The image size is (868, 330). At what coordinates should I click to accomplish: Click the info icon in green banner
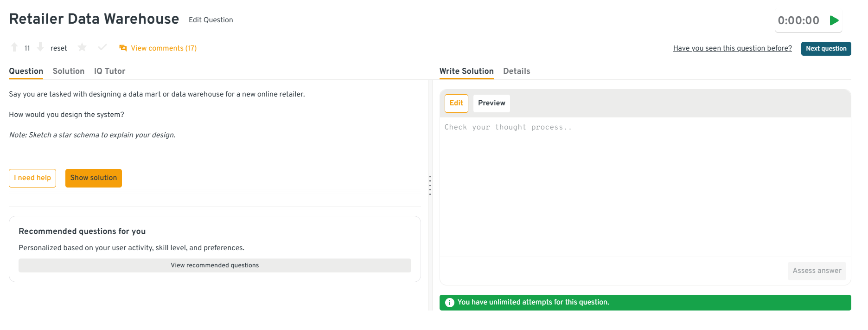point(449,303)
